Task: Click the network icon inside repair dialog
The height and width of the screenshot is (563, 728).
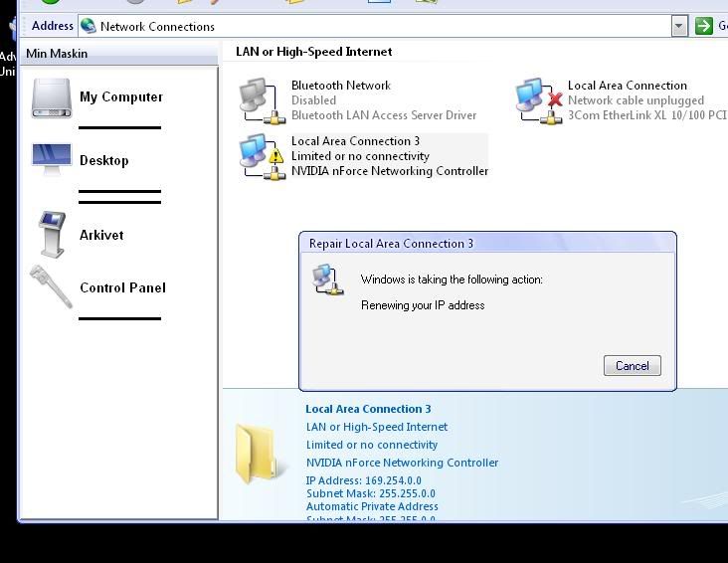Action: pyautogui.click(x=328, y=280)
